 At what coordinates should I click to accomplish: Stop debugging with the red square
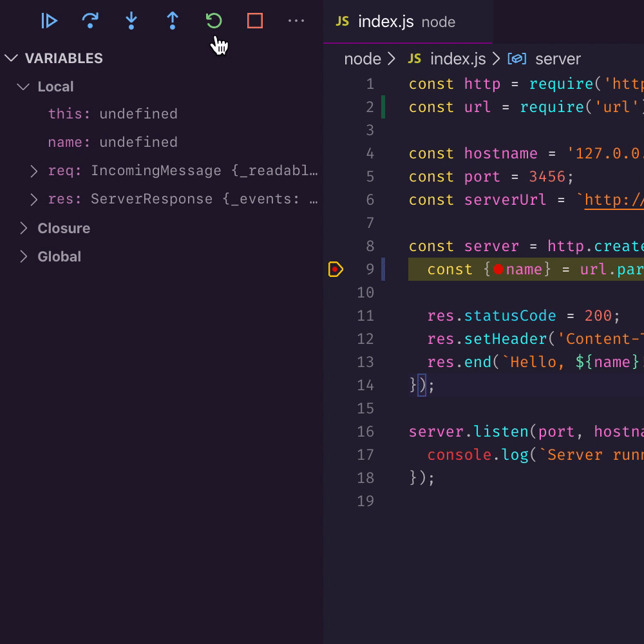pos(255,21)
